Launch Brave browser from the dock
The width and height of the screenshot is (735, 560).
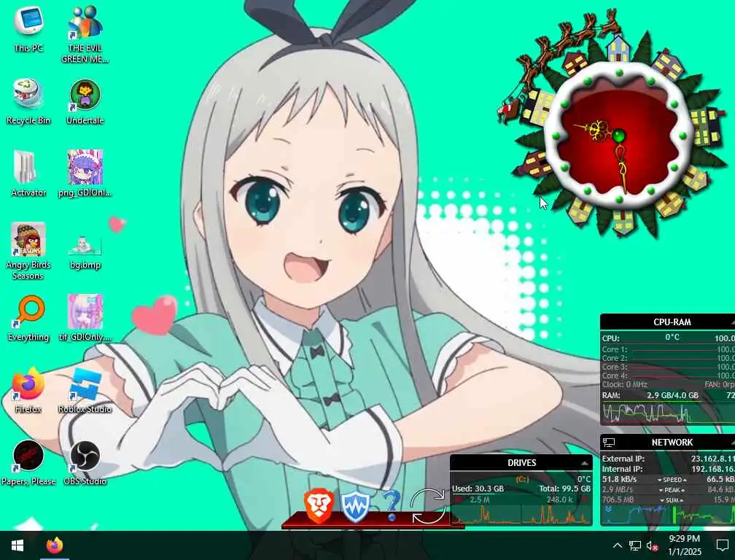319,505
